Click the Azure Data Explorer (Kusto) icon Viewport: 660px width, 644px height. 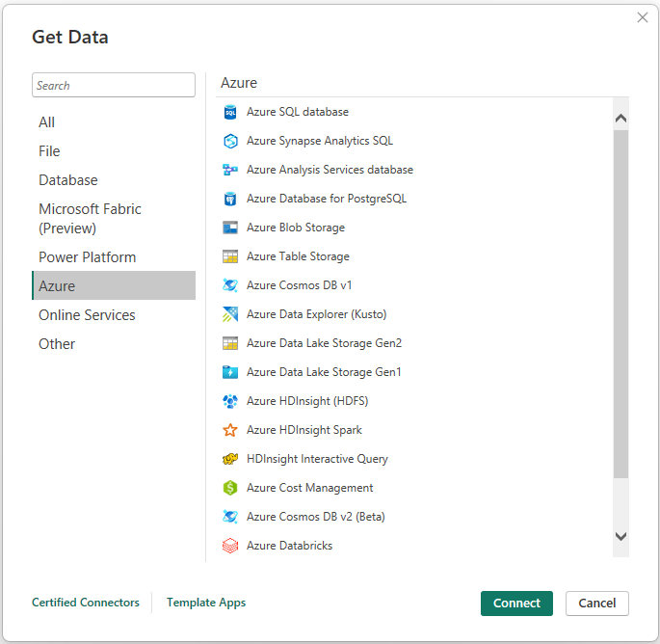click(x=230, y=314)
